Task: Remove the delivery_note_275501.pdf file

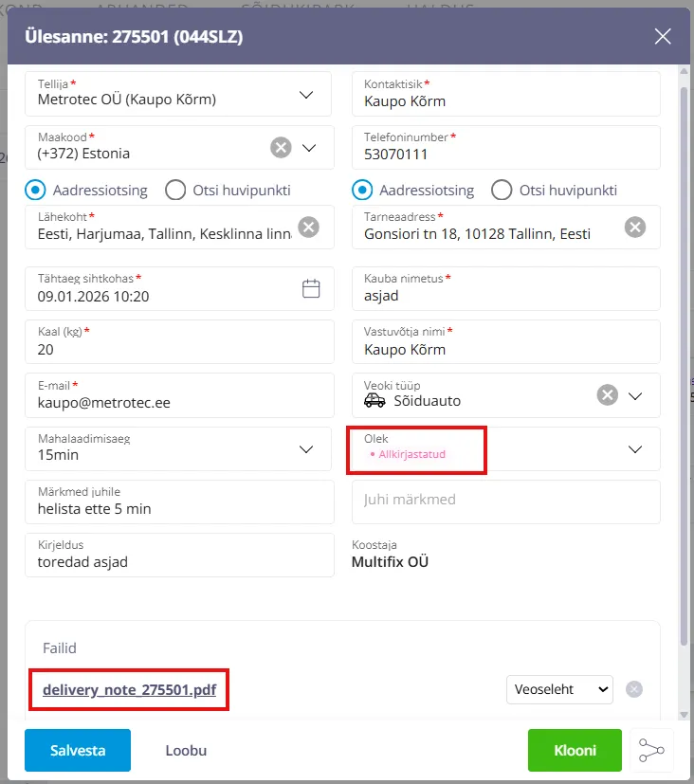Action: coord(634,689)
